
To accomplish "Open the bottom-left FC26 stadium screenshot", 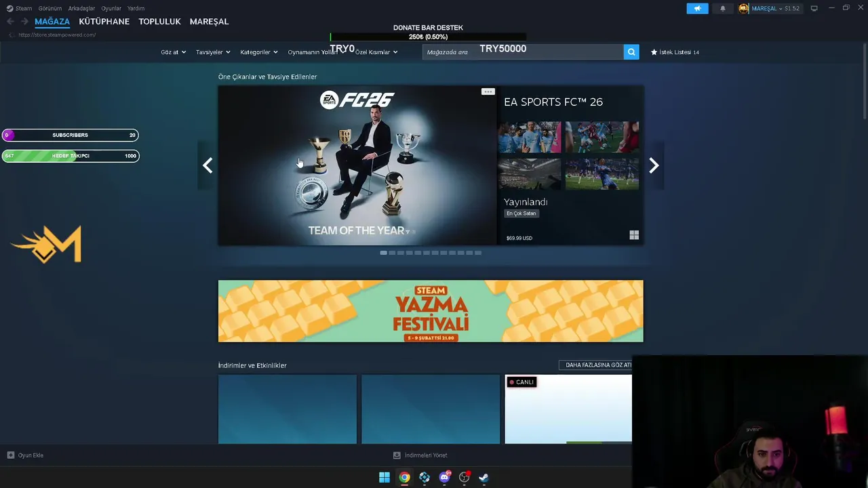I will point(530,174).
